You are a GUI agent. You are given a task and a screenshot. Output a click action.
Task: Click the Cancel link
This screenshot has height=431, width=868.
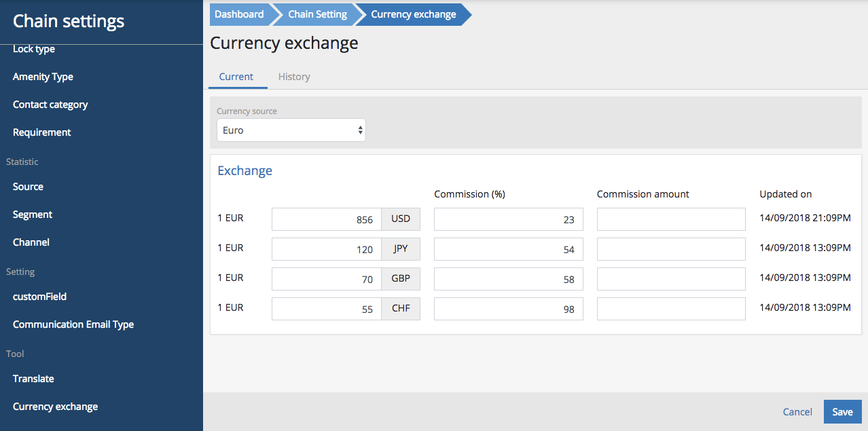(x=797, y=412)
